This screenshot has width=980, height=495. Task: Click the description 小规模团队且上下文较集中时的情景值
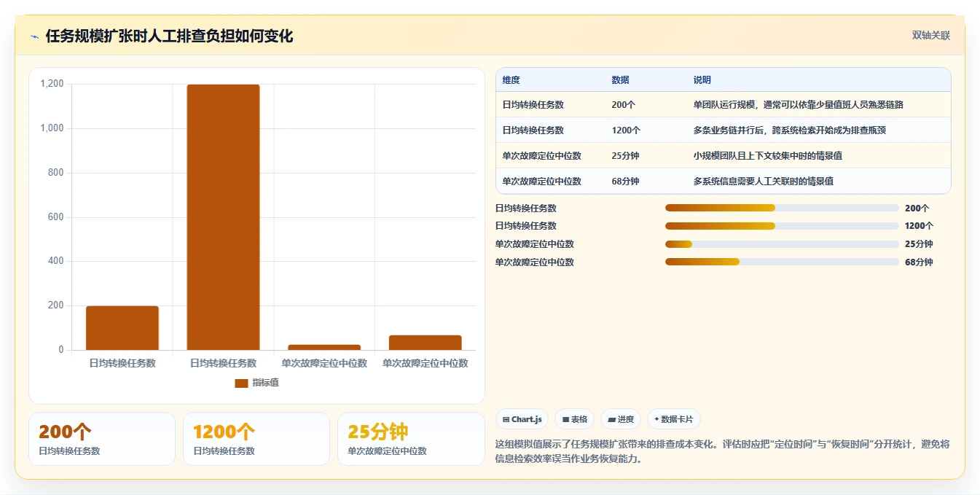coord(768,156)
